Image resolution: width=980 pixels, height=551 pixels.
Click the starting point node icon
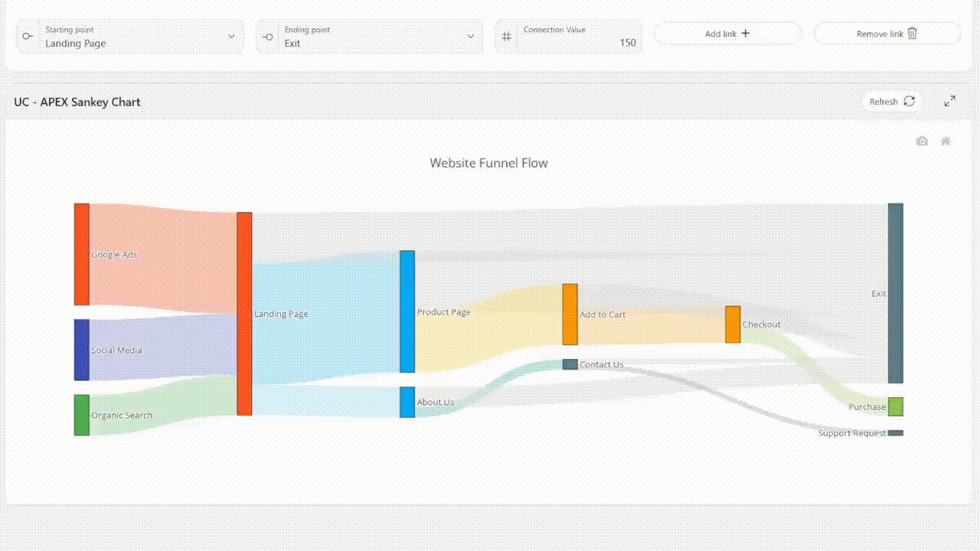pos(27,36)
